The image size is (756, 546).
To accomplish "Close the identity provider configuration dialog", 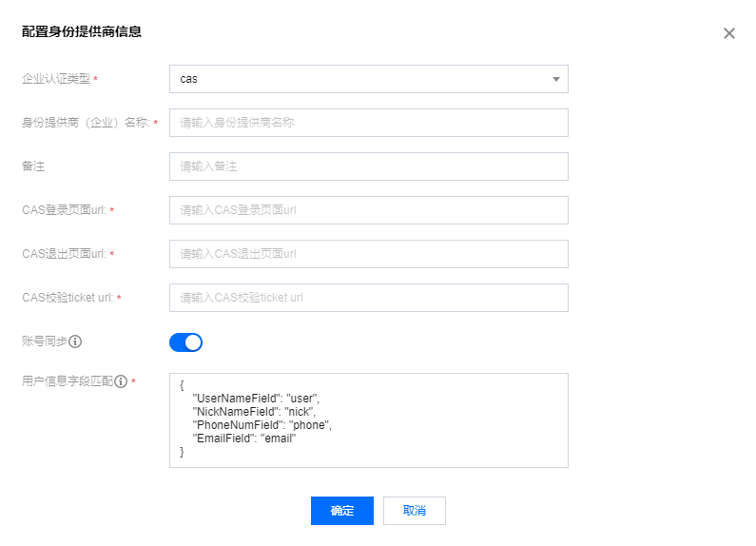I will click(x=728, y=33).
